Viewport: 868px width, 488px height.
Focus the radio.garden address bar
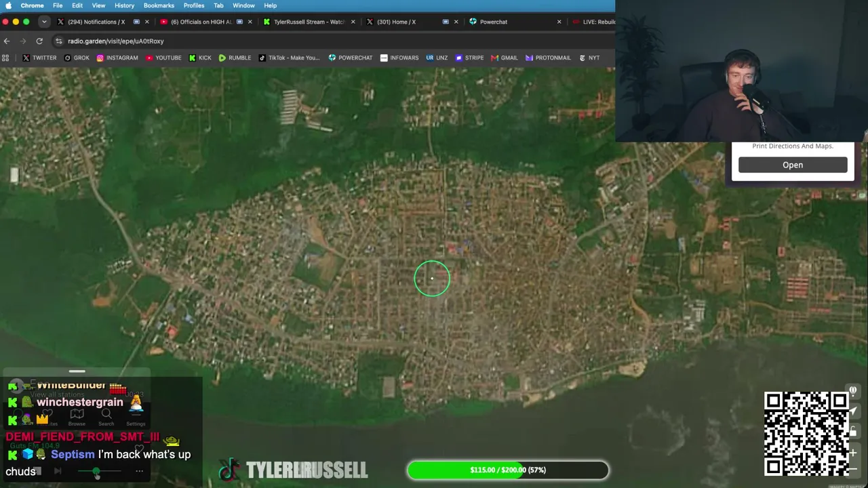[x=332, y=41]
